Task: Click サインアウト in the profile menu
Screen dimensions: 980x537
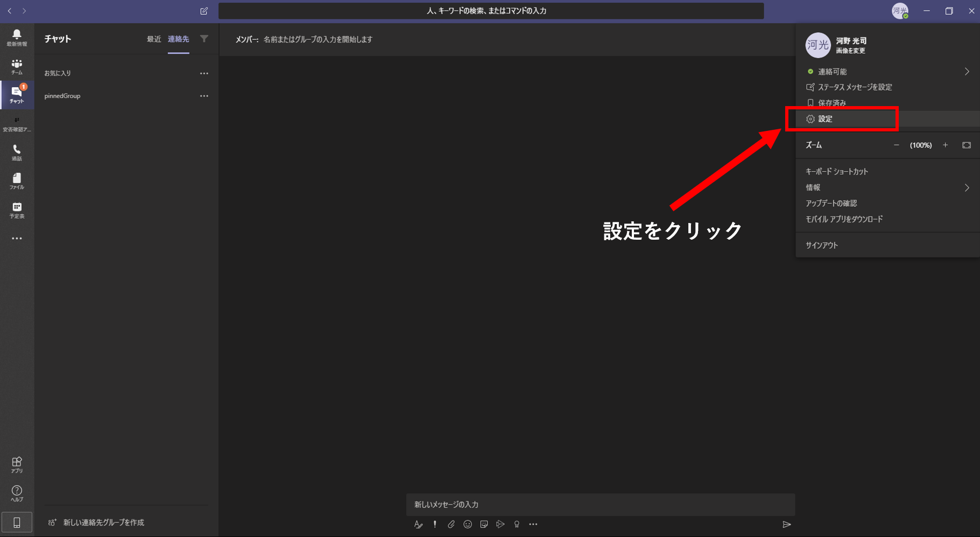Action: (x=822, y=245)
